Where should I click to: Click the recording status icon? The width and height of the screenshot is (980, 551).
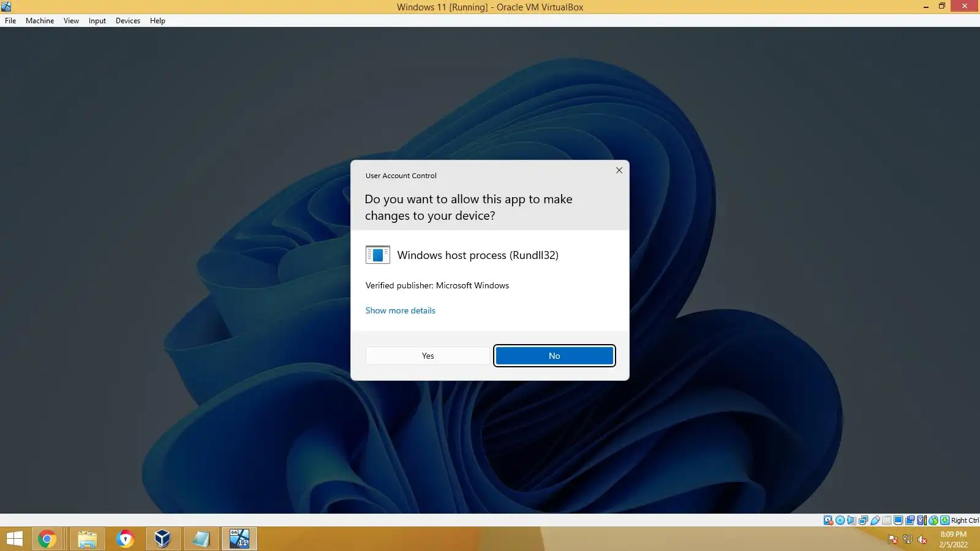coord(910,520)
